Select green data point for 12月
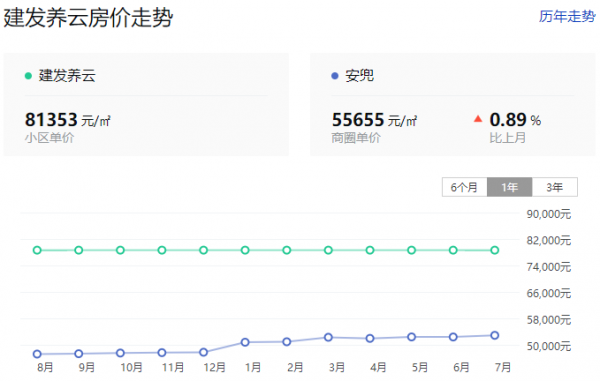Screen dimensions: 600x381 pos(204,250)
